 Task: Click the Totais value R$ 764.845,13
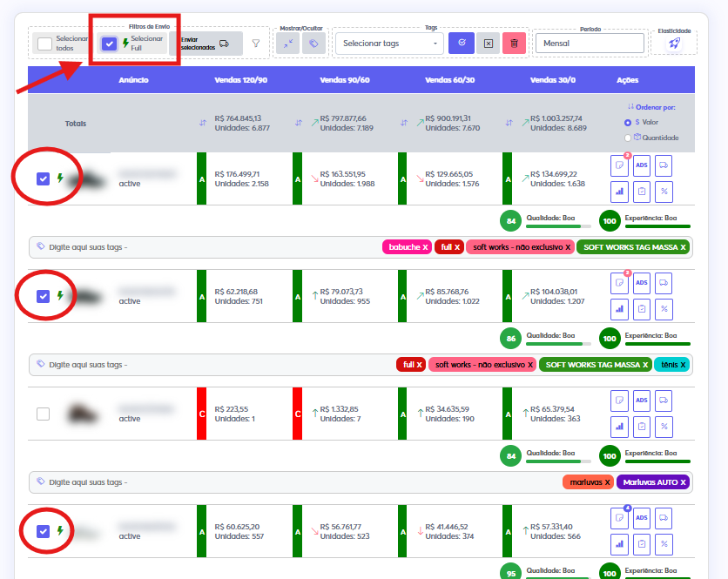pos(238,118)
